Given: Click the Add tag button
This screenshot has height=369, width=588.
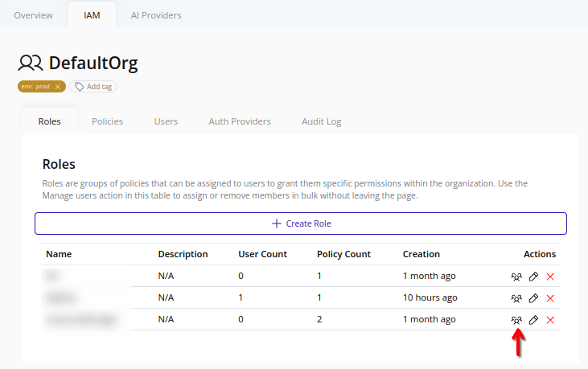Looking at the screenshot, I should (93, 87).
